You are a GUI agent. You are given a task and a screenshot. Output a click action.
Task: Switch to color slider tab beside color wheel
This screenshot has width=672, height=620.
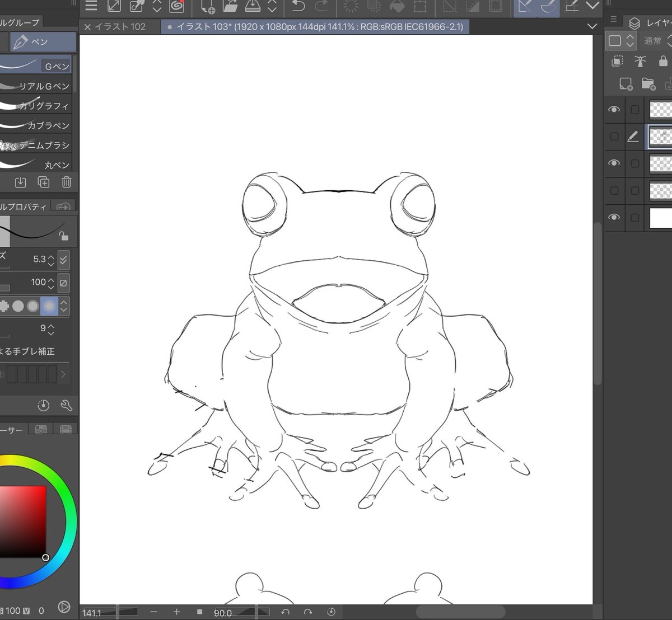40,429
